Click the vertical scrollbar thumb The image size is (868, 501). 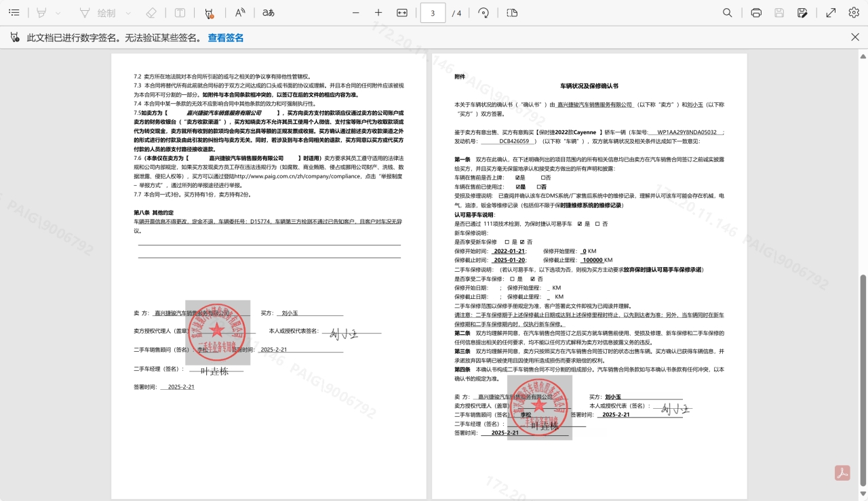(863, 380)
